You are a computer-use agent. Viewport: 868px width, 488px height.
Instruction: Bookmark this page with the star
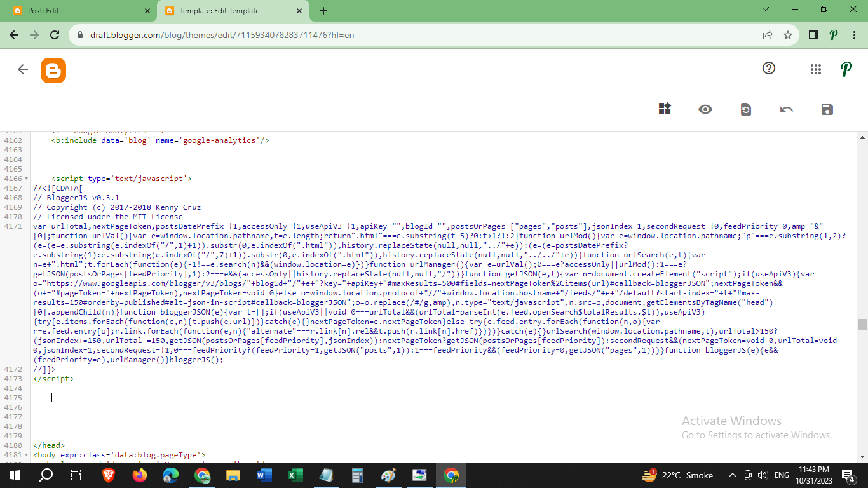(788, 35)
